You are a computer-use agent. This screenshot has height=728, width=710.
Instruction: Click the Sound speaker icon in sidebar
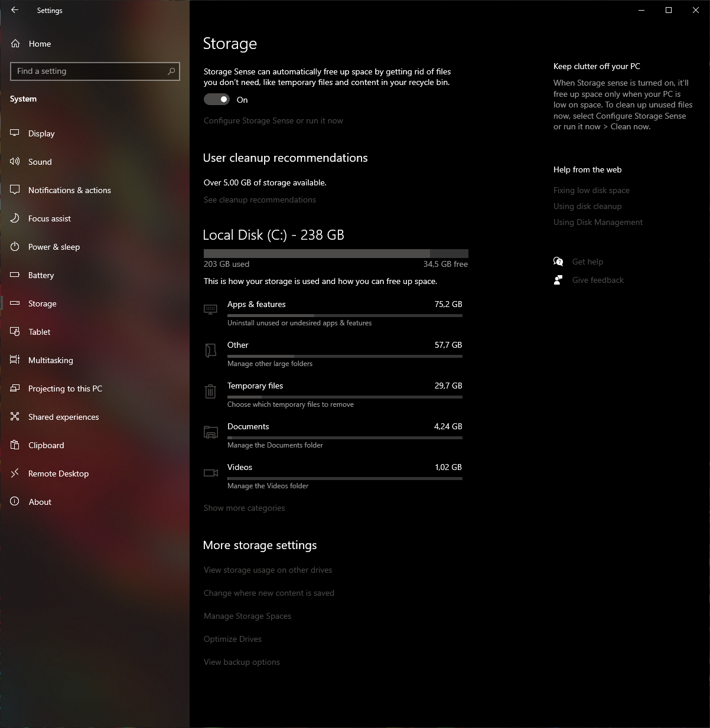tap(15, 162)
